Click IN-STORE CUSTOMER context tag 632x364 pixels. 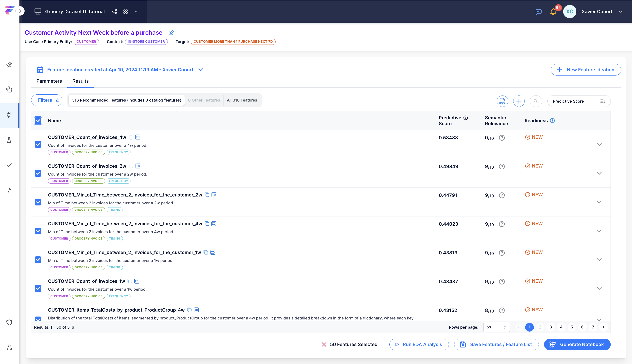pos(146,42)
